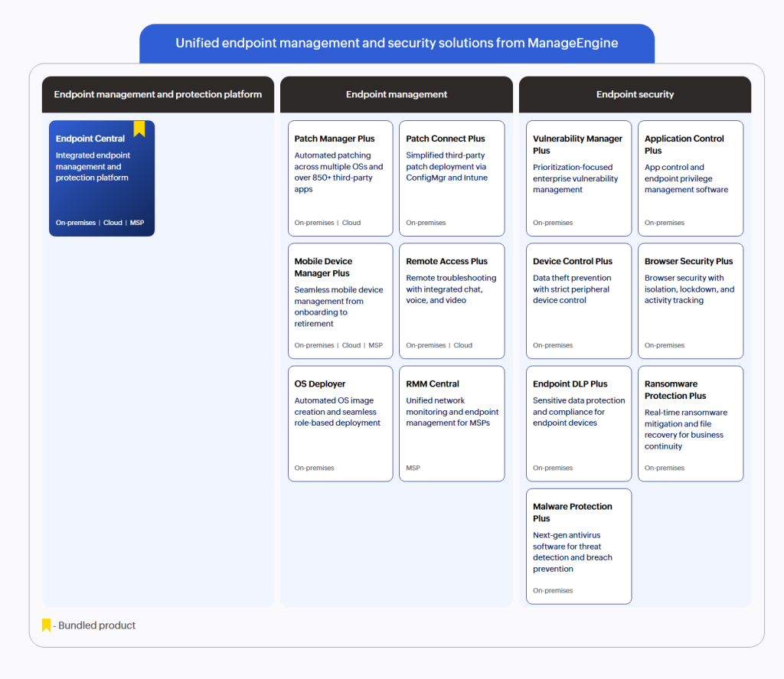The image size is (784, 679).
Task: Open the Patch Manager Plus card
Action: pyautogui.click(x=341, y=178)
